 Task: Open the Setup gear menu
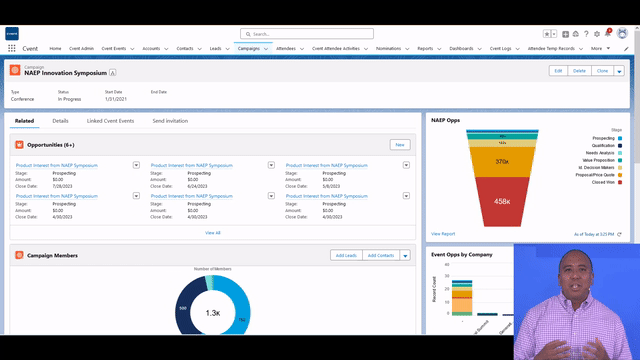(x=597, y=34)
